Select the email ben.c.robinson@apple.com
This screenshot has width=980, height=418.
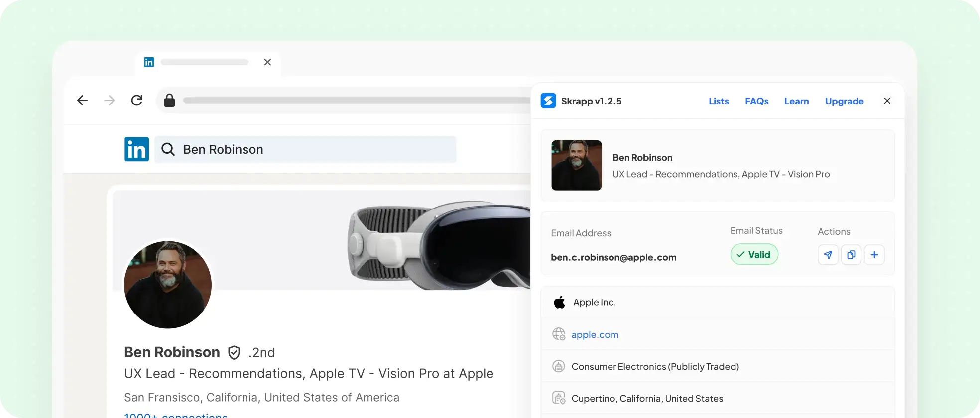pyautogui.click(x=613, y=257)
